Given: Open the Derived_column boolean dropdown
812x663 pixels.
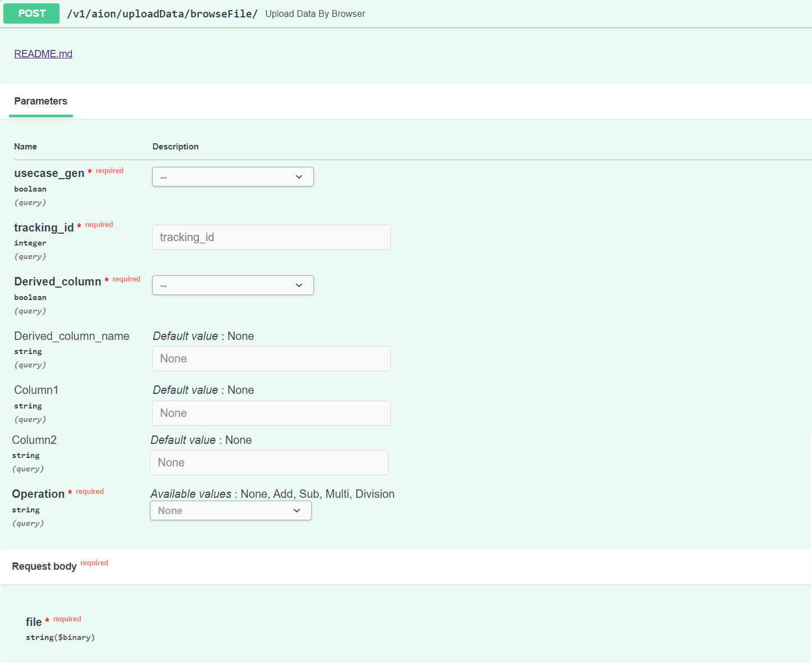Looking at the screenshot, I should point(233,285).
